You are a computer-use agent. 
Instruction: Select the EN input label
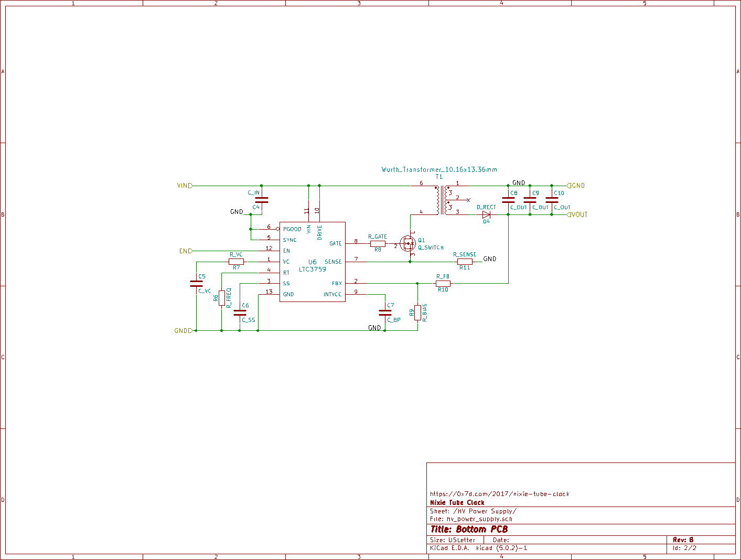coord(186,251)
